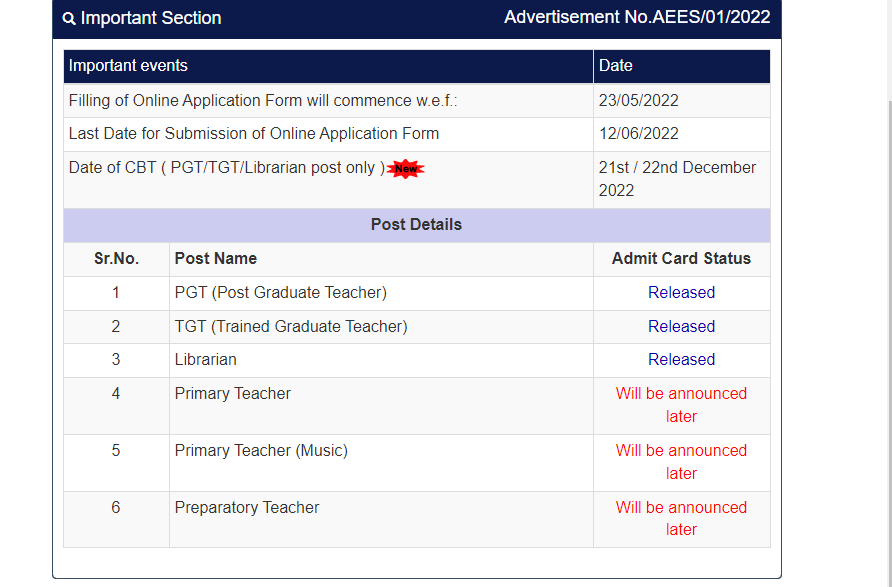The height and width of the screenshot is (587, 892).
Task: Click the search magnifier icon beside Important Section
Action: (68, 19)
